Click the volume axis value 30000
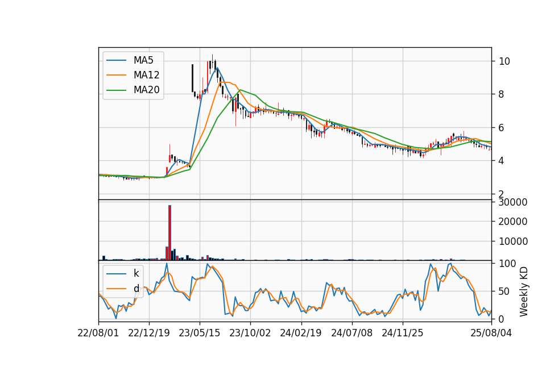Screen dimensions: 546x392 point(513,202)
